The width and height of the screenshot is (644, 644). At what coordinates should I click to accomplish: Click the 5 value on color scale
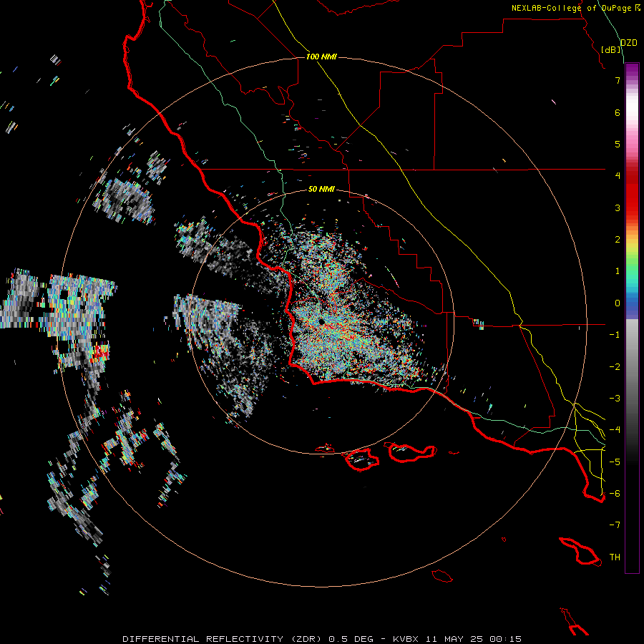[x=618, y=144]
